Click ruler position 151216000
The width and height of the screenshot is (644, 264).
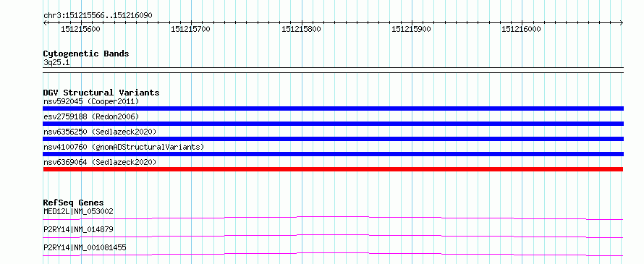[521, 29]
